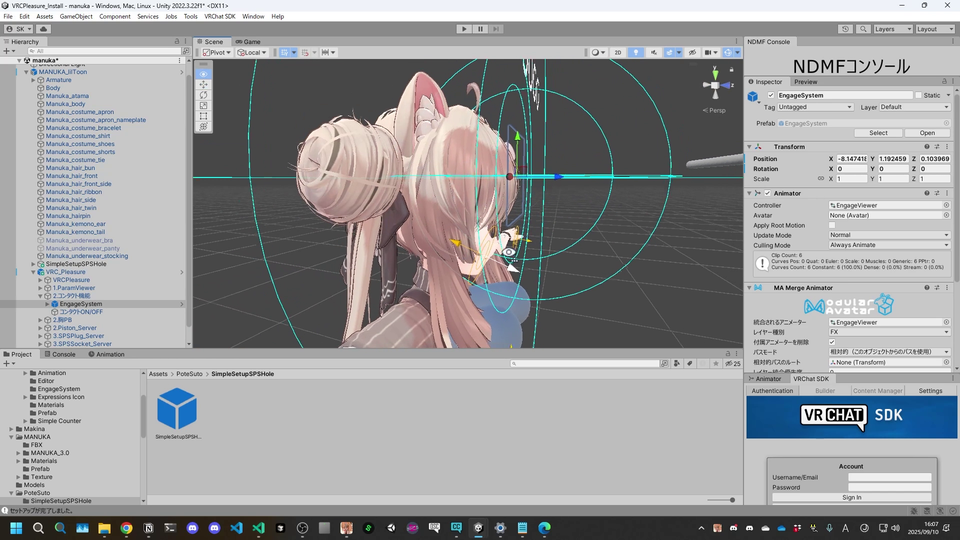The image size is (960, 540).
Task: Open the Culling Mode dropdown
Action: click(890, 245)
